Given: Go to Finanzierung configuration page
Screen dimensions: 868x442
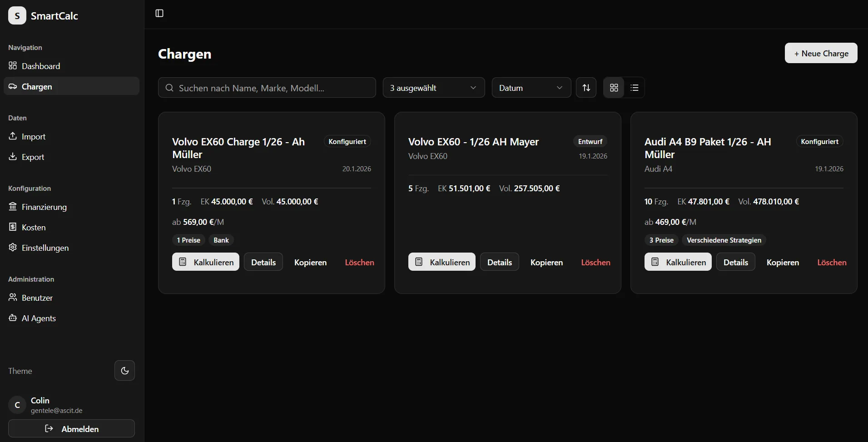Looking at the screenshot, I should pyautogui.click(x=44, y=207).
